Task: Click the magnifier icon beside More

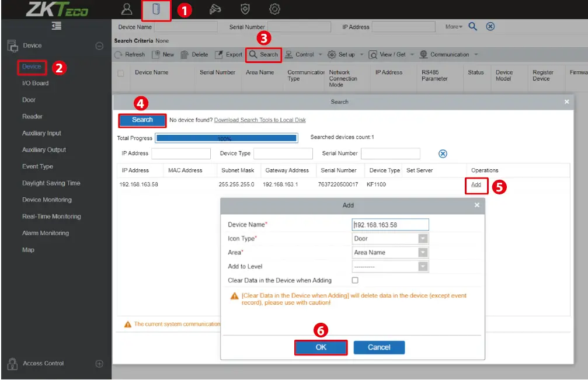Action: [x=474, y=27]
